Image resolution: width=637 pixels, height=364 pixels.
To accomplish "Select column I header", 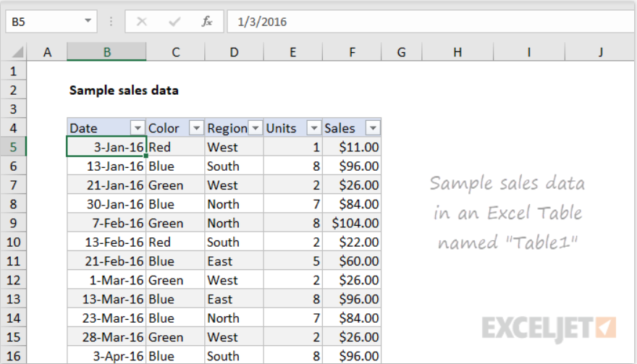I will coord(529,52).
